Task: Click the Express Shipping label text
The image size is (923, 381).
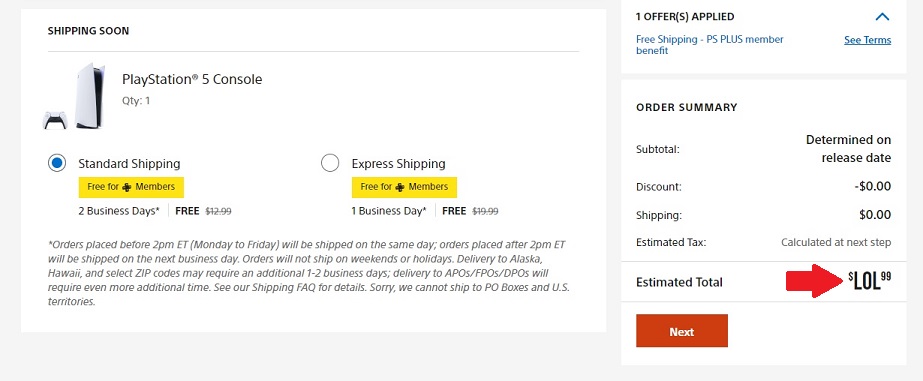Action: coord(399,164)
